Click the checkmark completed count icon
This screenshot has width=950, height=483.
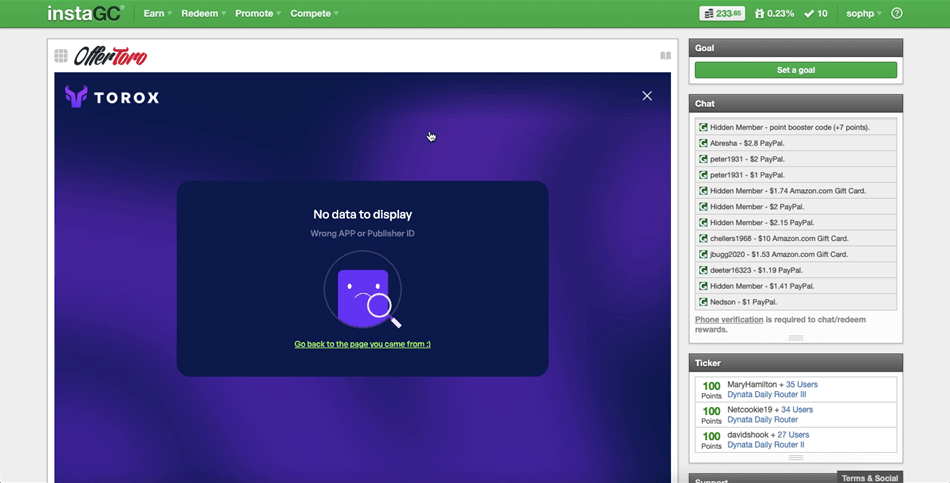click(x=809, y=13)
